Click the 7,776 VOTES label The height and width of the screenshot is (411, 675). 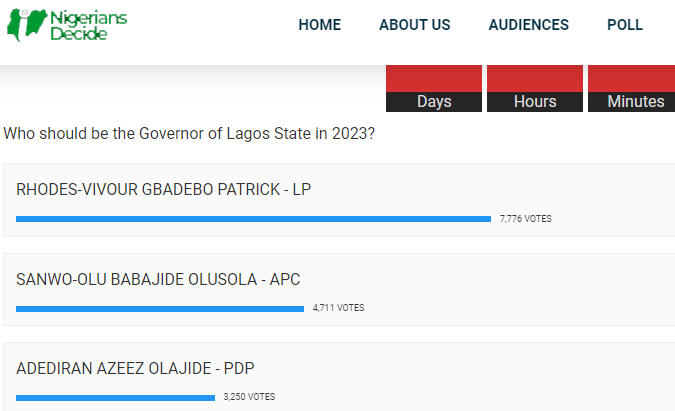(526, 219)
